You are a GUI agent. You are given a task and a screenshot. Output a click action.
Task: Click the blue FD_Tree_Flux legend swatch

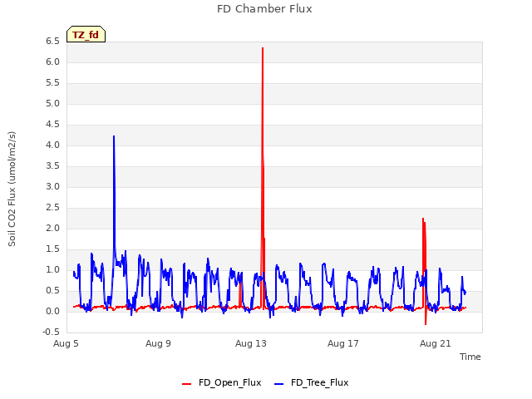click(278, 384)
